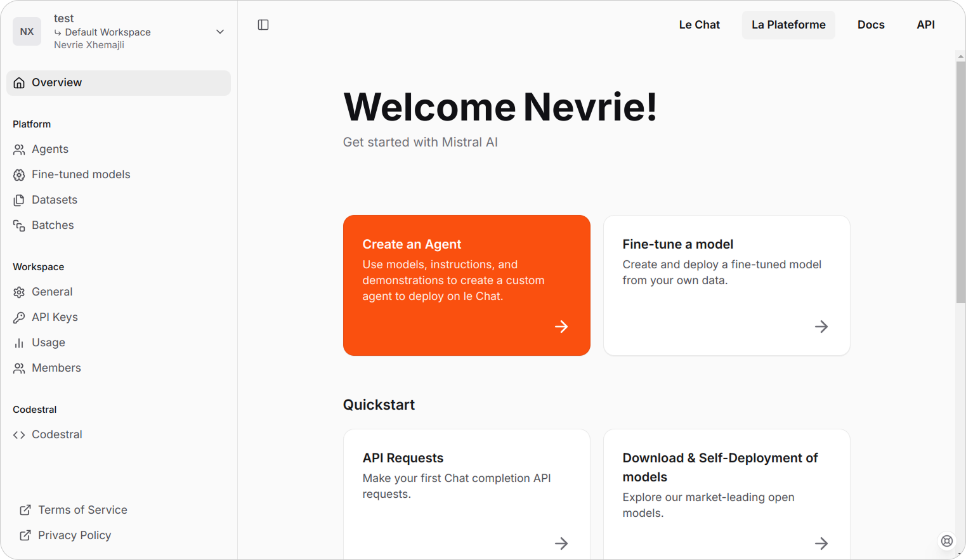Click the Agents people icon
966x560 pixels.
[x=19, y=150]
